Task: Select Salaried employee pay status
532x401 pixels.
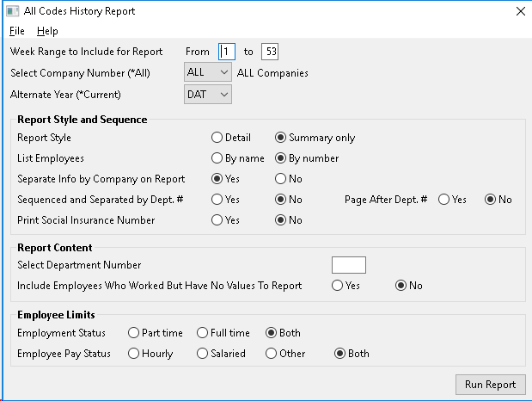Action: pyautogui.click(x=221, y=354)
